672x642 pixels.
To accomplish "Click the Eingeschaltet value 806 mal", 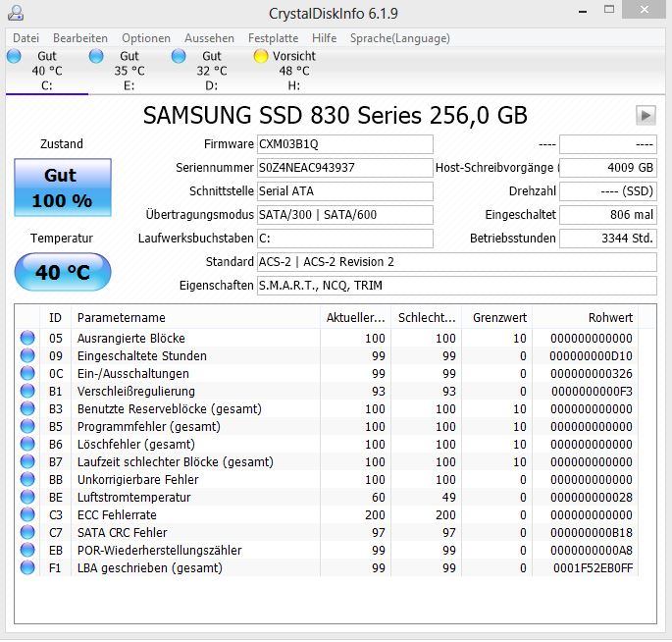I will coord(608,215).
